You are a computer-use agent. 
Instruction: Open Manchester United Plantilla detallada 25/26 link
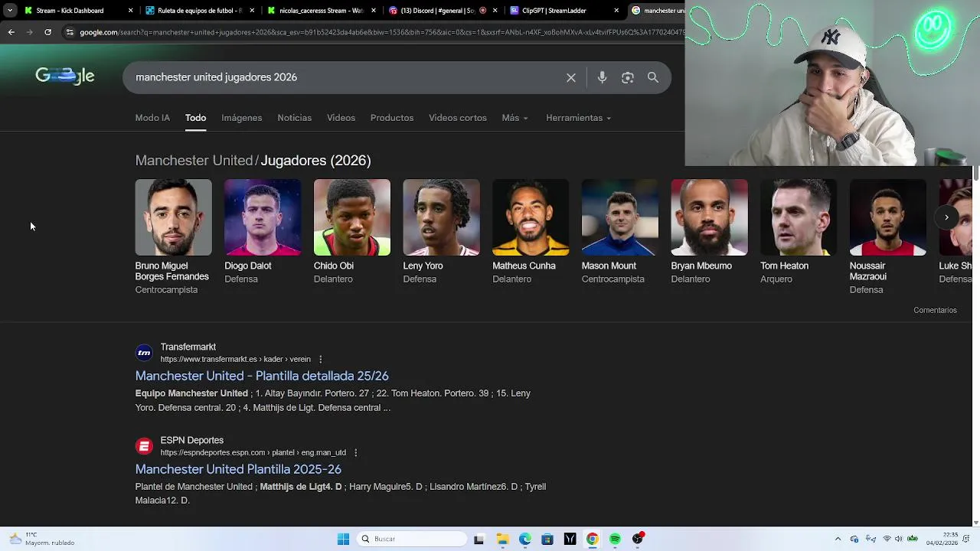[x=262, y=376]
